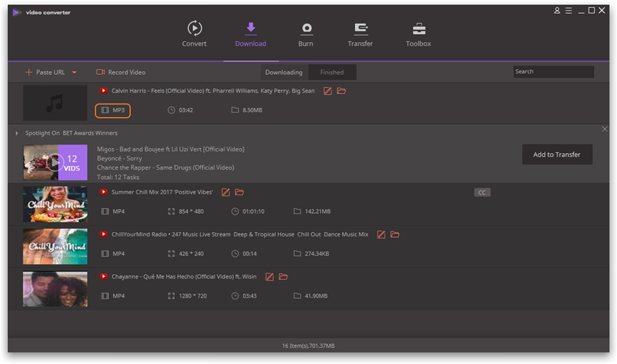Image resolution: width=617 pixels, height=364 pixels.
Task: Click YouTube icon beside Chayanne title
Action: 104,276
